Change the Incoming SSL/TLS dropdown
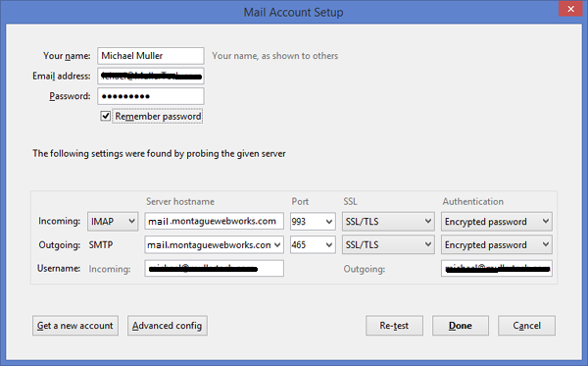 coord(388,221)
